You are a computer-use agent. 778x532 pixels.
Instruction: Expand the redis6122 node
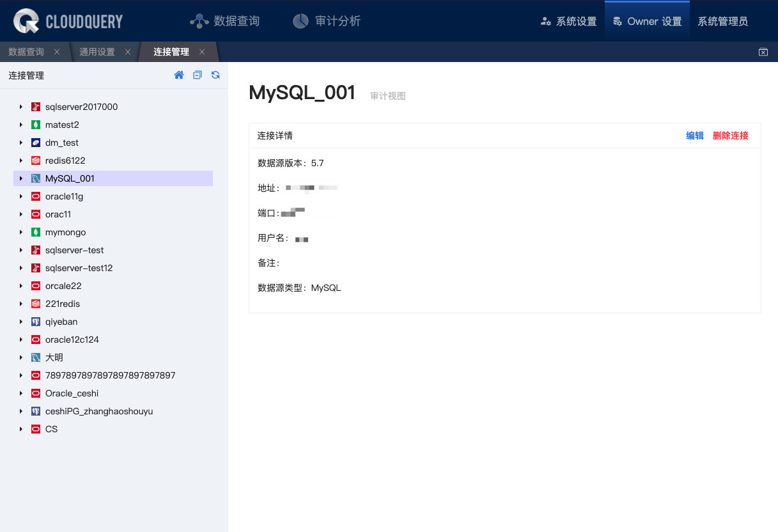point(21,160)
